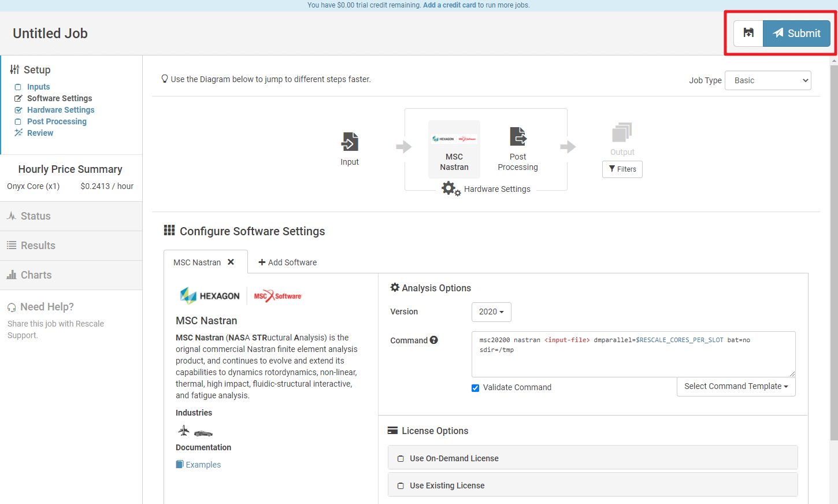Click inside the Command text area

(x=633, y=361)
